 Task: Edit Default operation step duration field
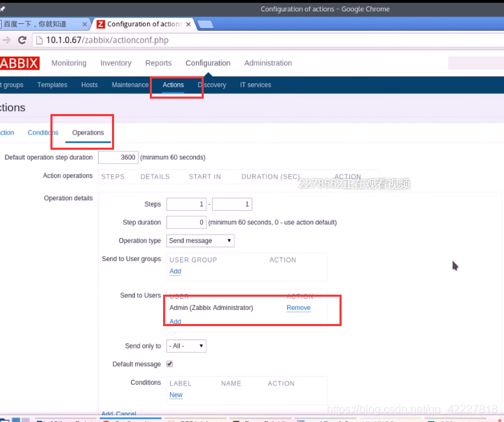(118, 157)
